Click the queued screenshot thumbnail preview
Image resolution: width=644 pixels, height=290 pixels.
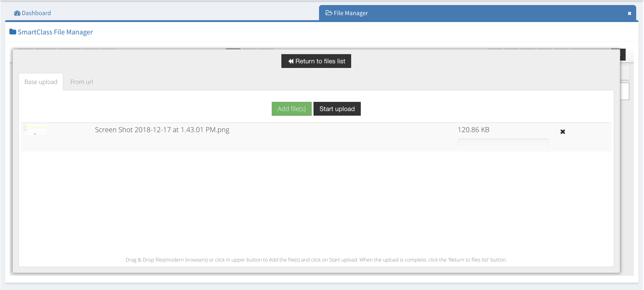(35, 130)
